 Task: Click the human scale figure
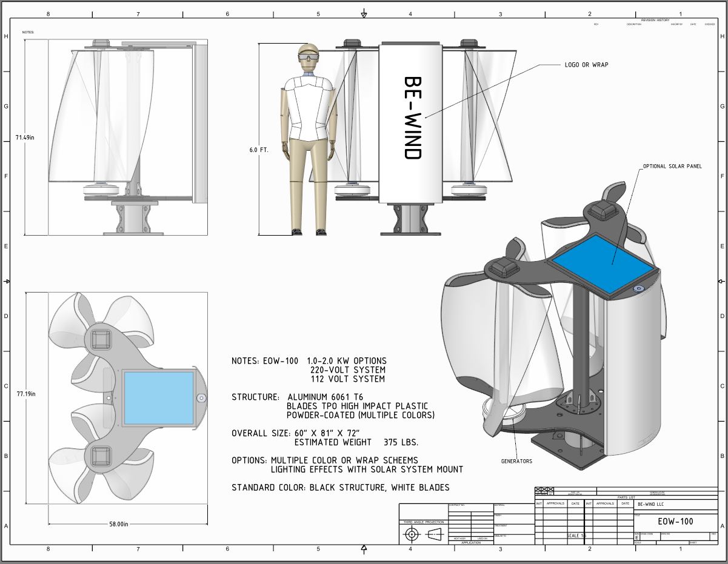point(308,139)
